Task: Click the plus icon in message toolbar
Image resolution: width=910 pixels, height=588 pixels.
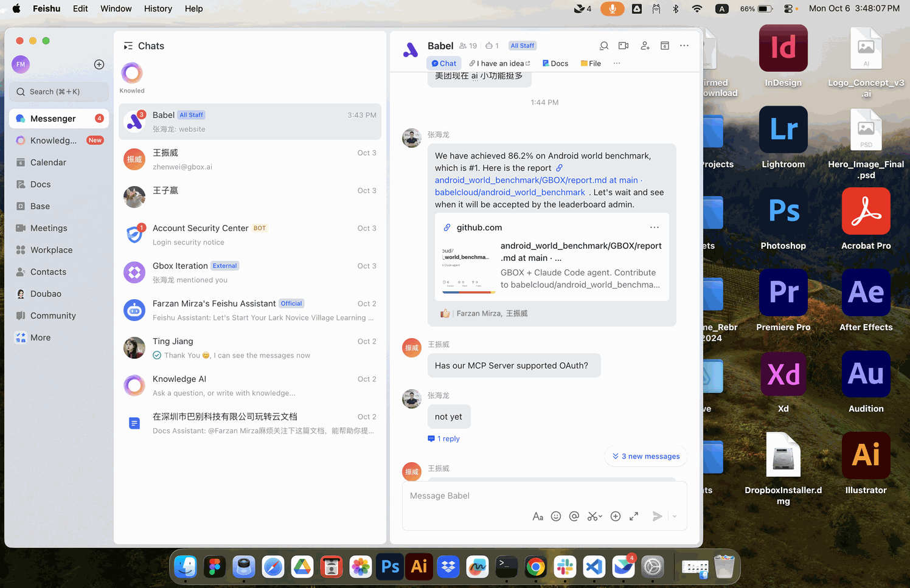Action: click(616, 516)
